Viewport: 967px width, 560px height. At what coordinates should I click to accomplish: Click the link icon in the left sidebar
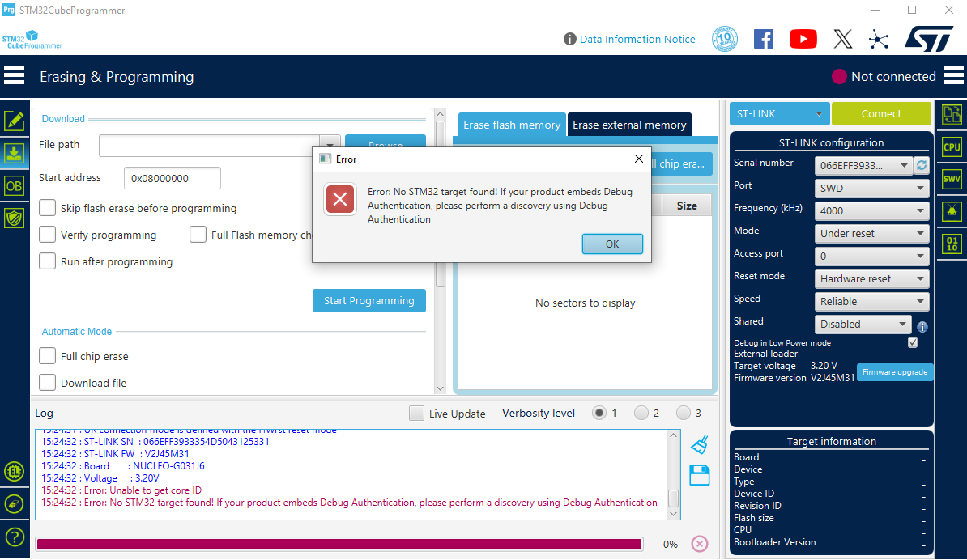(x=15, y=504)
